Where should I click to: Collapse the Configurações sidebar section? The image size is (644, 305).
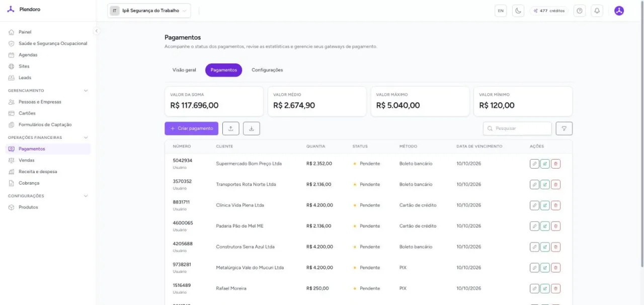click(x=86, y=196)
